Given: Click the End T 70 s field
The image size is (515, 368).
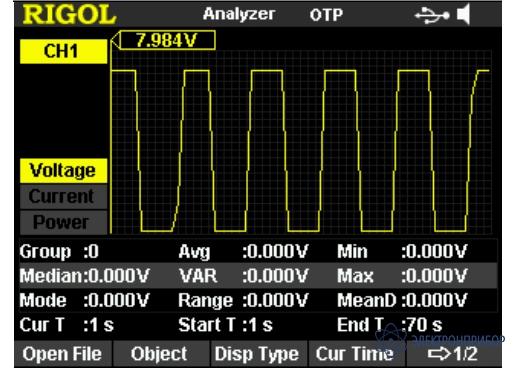Looking at the screenshot, I should pos(389,325).
